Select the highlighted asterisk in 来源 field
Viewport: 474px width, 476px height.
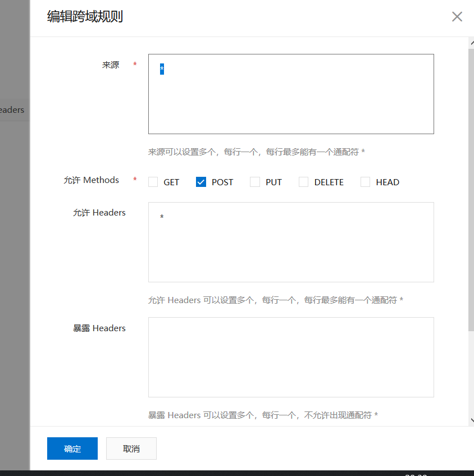point(161,68)
